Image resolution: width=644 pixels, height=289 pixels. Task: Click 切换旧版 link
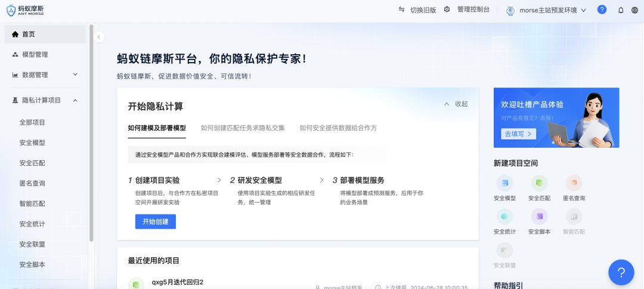point(423,10)
